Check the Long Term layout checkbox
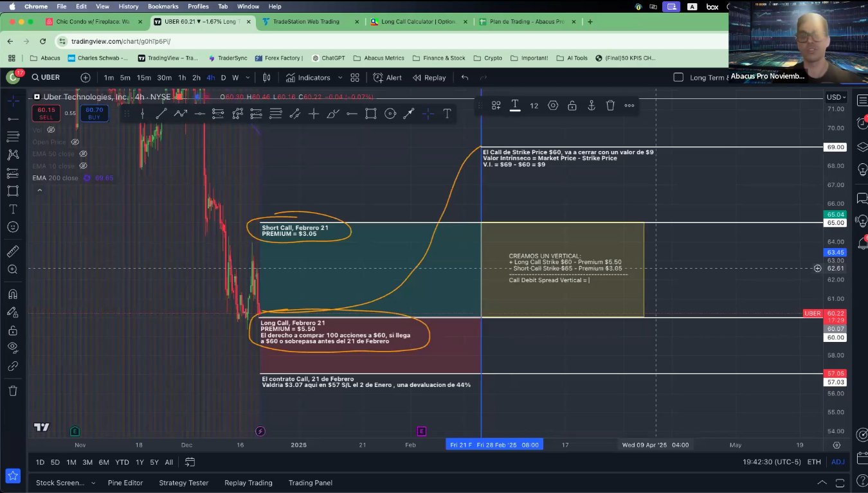Viewport: 868px width, 493px height. click(678, 77)
